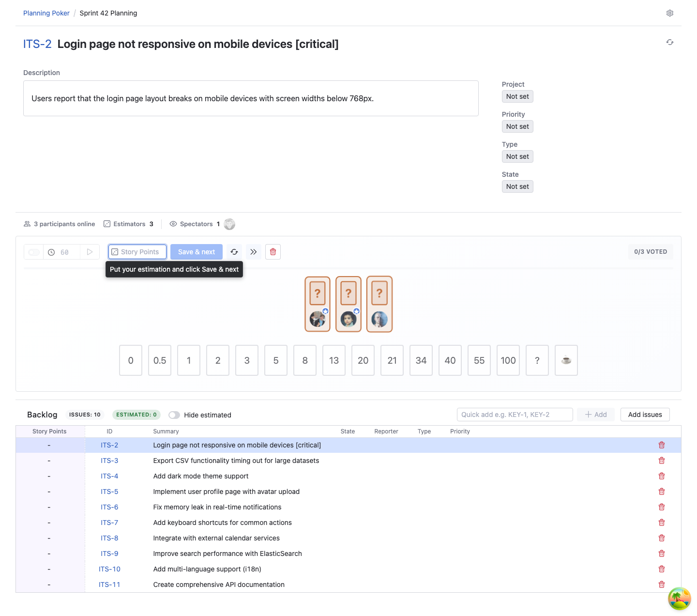Reset votes with the revote icon
697x616 pixels.
pyautogui.click(x=234, y=252)
